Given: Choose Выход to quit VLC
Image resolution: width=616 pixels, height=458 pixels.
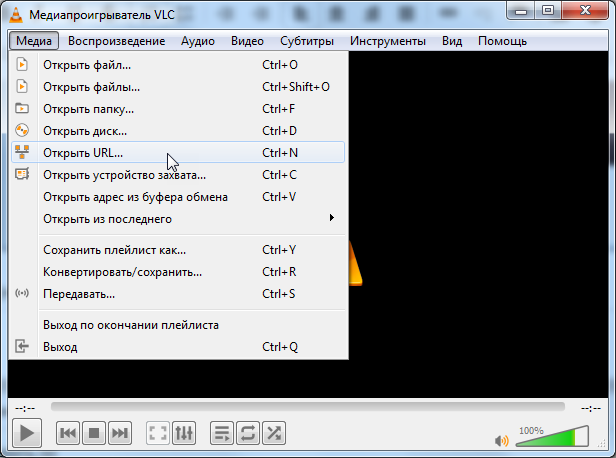Looking at the screenshot, I should click(178, 347).
